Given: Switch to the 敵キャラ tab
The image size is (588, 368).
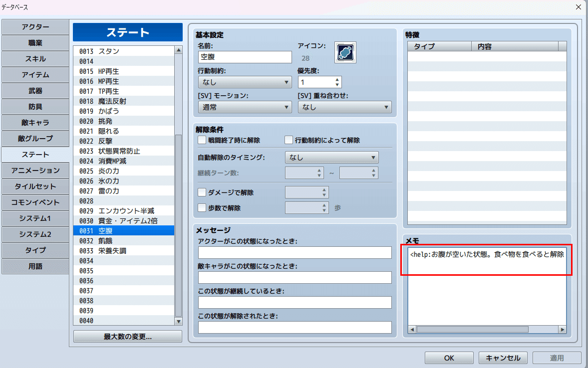Looking at the screenshot, I should 35,123.
